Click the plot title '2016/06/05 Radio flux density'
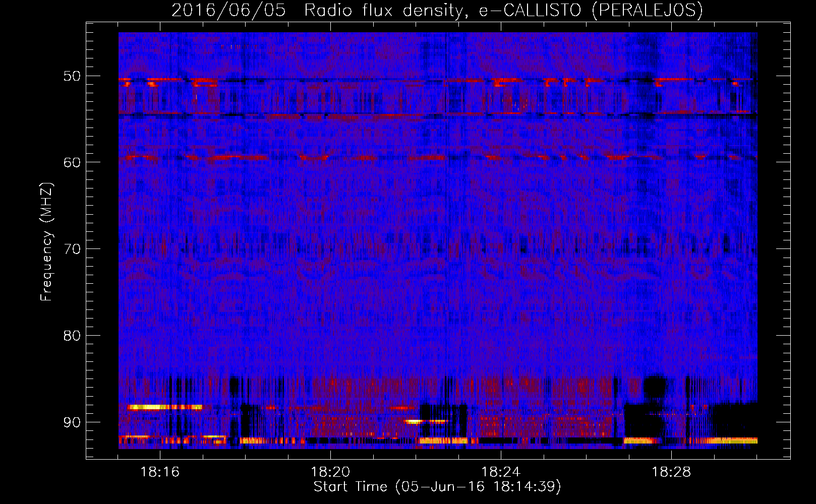The height and width of the screenshot is (504, 816). coord(437,10)
